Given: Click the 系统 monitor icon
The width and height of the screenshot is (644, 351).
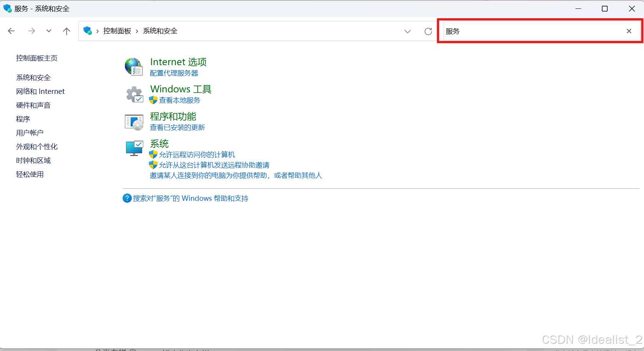Looking at the screenshot, I should (134, 148).
